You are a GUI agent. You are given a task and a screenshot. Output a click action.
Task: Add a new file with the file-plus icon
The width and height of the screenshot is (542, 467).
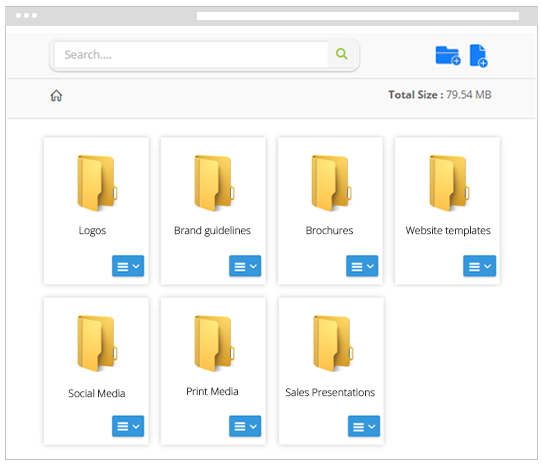click(478, 55)
